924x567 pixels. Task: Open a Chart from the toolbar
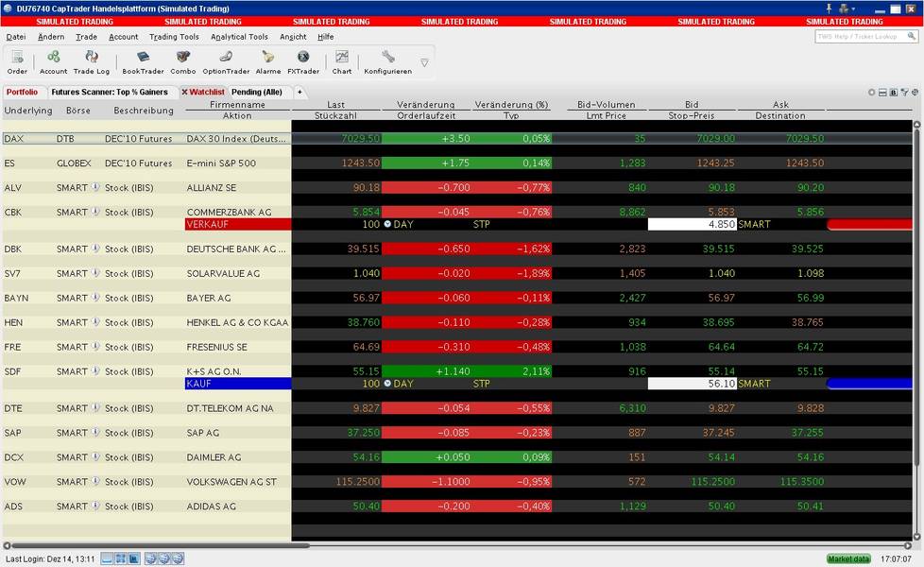(342, 61)
